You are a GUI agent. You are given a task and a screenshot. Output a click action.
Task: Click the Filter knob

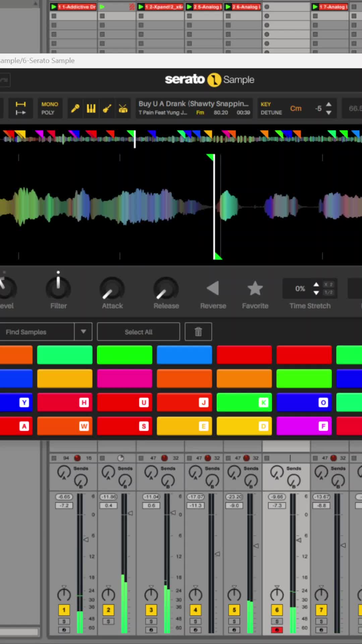coord(58,288)
